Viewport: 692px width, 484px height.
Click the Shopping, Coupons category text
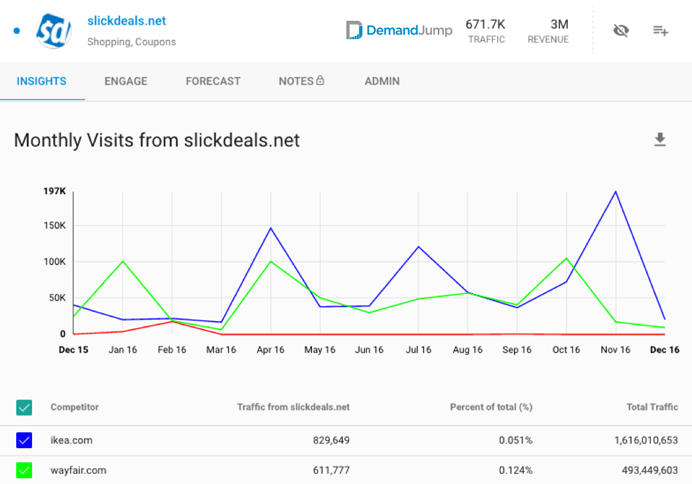[x=132, y=42]
